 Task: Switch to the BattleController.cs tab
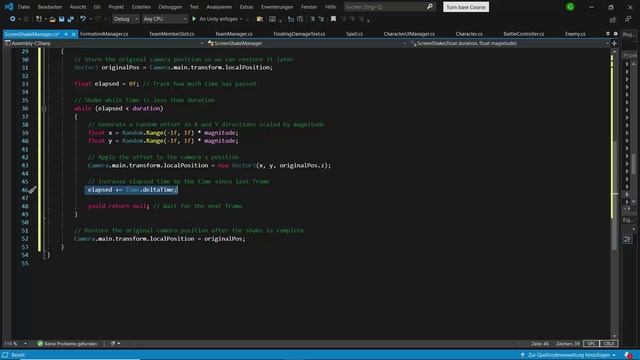(524, 34)
